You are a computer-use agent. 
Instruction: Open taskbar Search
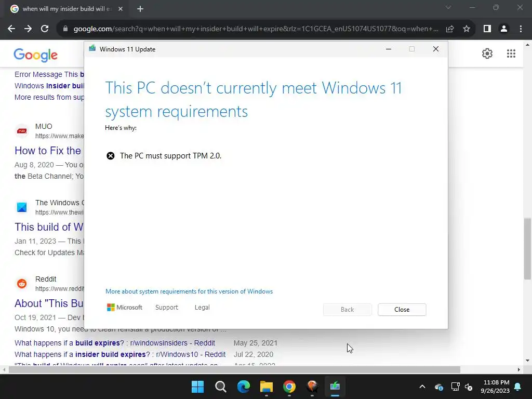(220, 387)
